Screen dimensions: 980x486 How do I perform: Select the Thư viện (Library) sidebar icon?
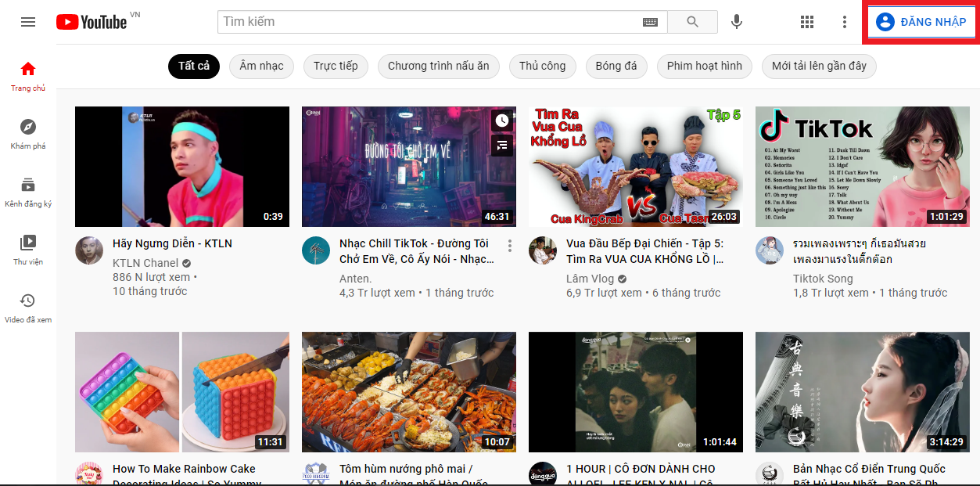(x=28, y=243)
